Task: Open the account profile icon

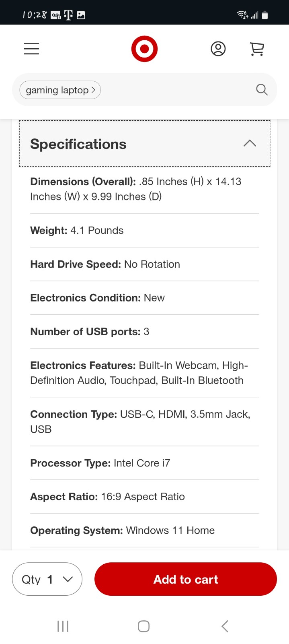Action: click(x=218, y=49)
